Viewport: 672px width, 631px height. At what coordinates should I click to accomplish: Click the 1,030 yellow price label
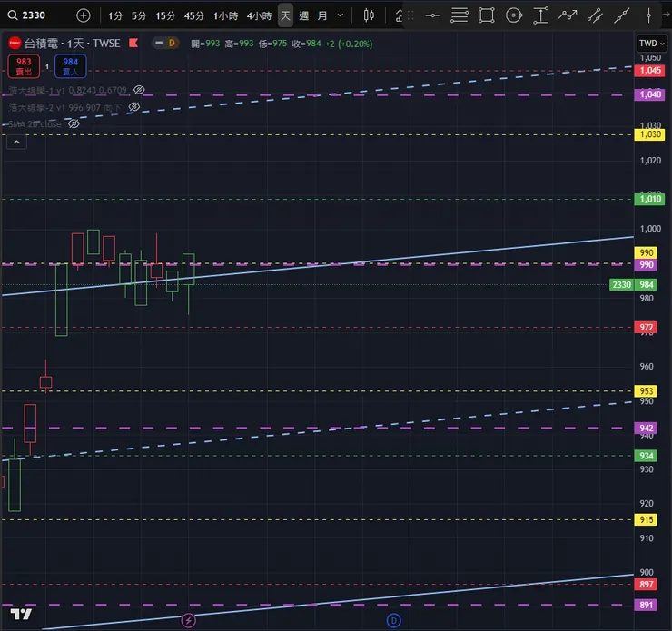[x=649, y=134]
